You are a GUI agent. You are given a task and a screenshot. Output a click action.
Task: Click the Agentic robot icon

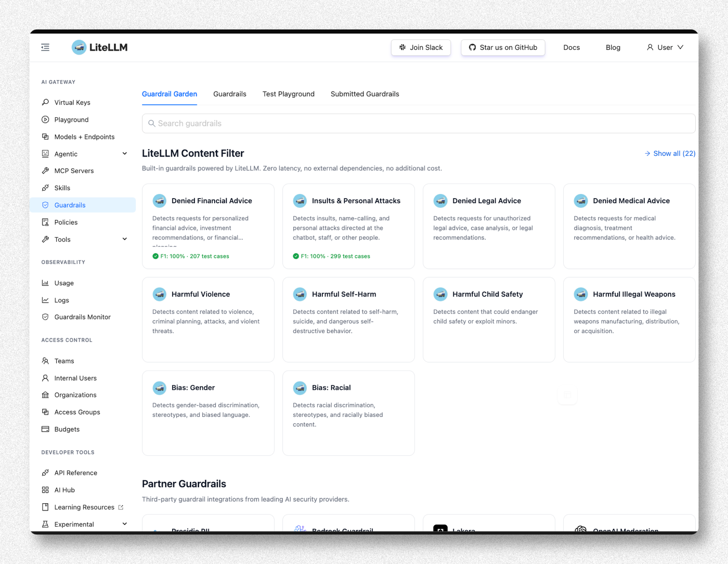point(45,154)
